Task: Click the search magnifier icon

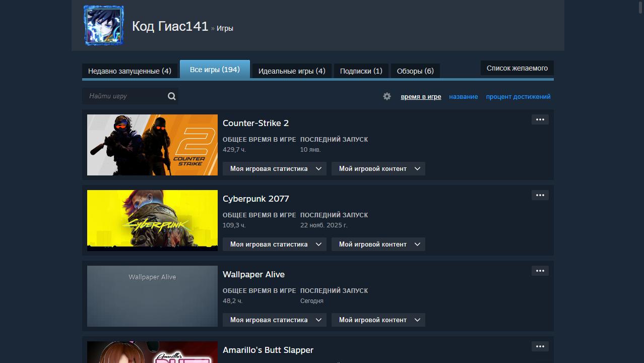Action: (x=171, y=96)
